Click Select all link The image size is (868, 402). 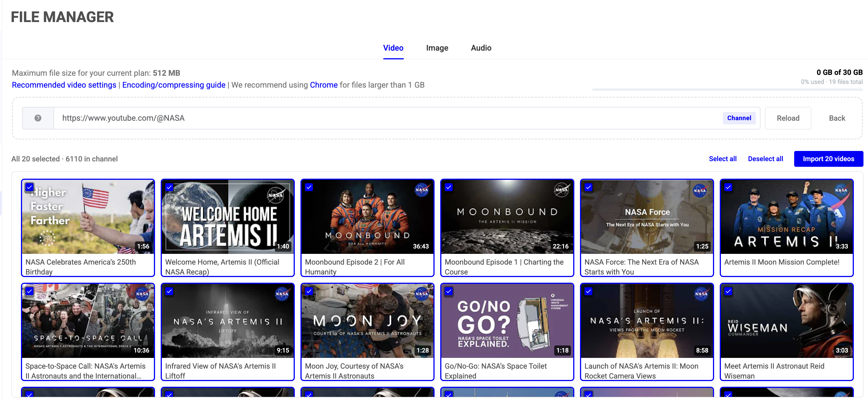pos(722,159)
